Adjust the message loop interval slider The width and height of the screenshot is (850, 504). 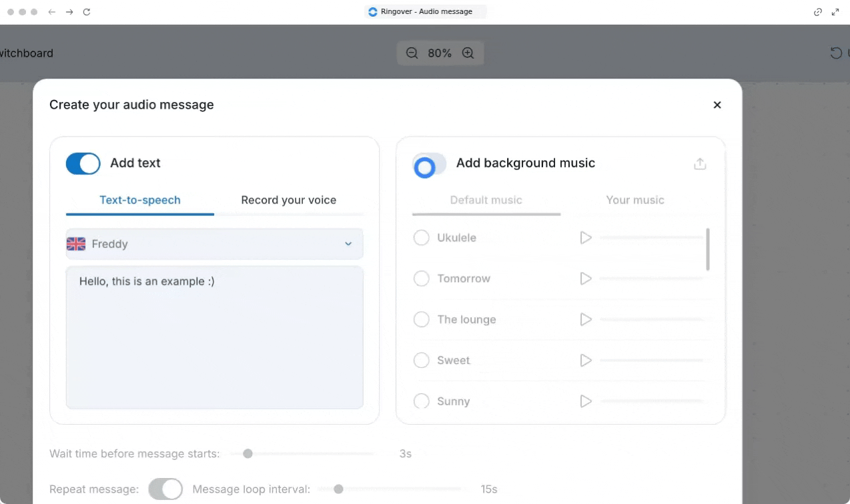click(390, 489)
